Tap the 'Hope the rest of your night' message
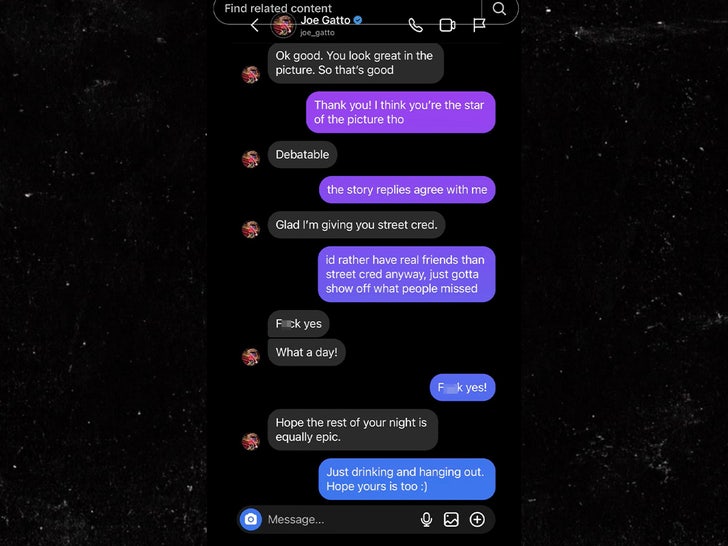Viewport: 728px width, 546px height. 353,429
